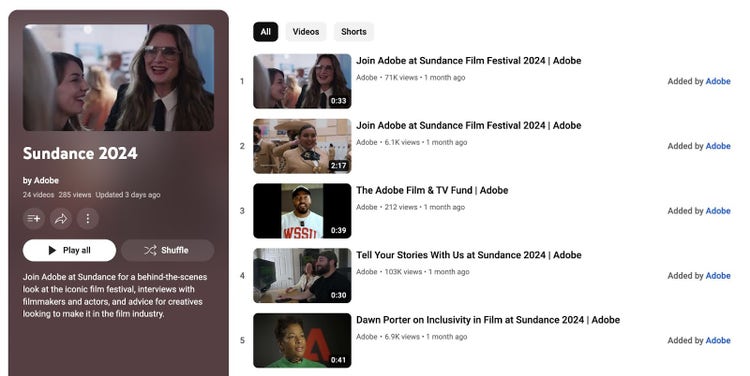Screen dimensions: 750x376
Task: Click the '103K views' text
Action: (403, 272)
